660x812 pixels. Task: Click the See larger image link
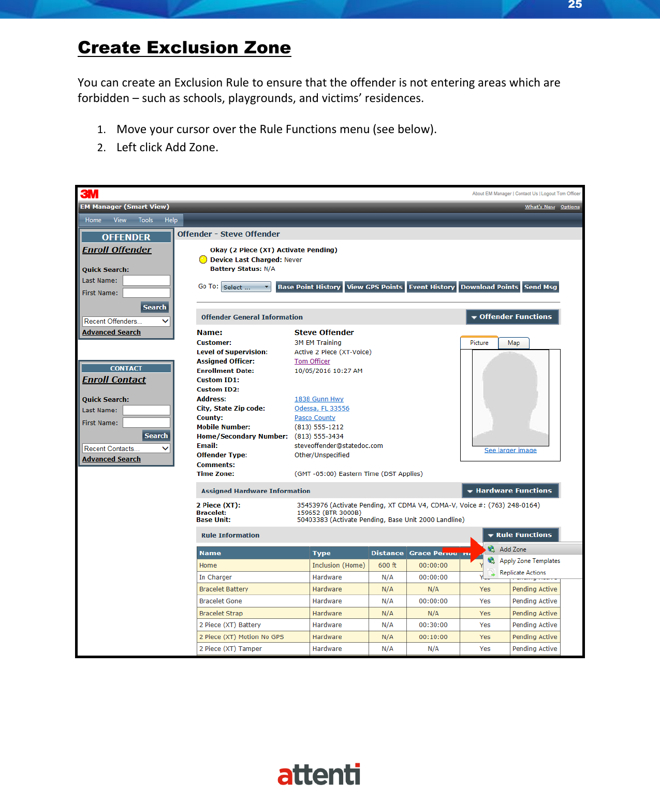[510, 451]
